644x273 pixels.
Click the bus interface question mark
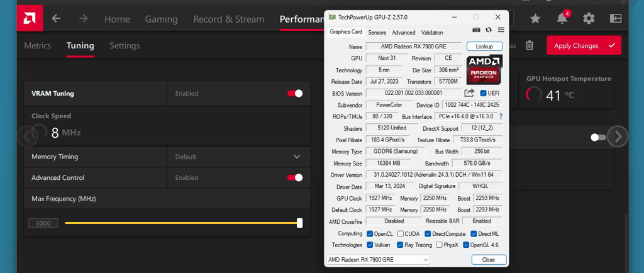coord(501,116)
